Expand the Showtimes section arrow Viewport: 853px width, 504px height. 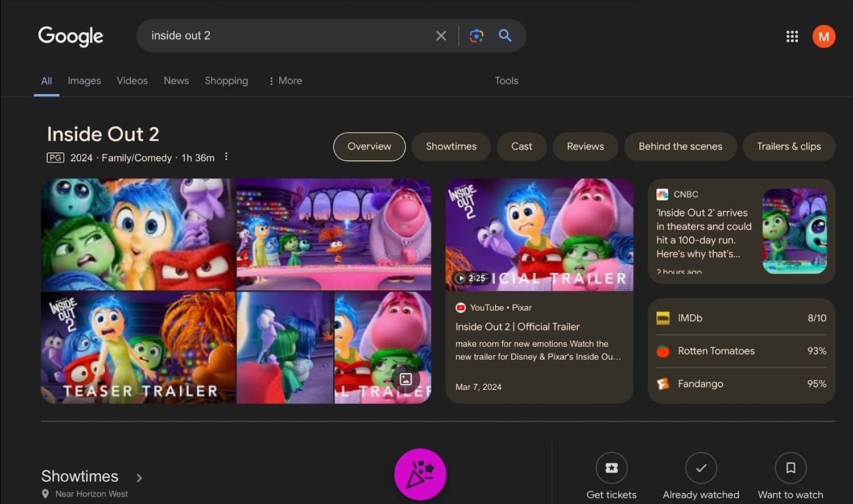tap(139, 478)
